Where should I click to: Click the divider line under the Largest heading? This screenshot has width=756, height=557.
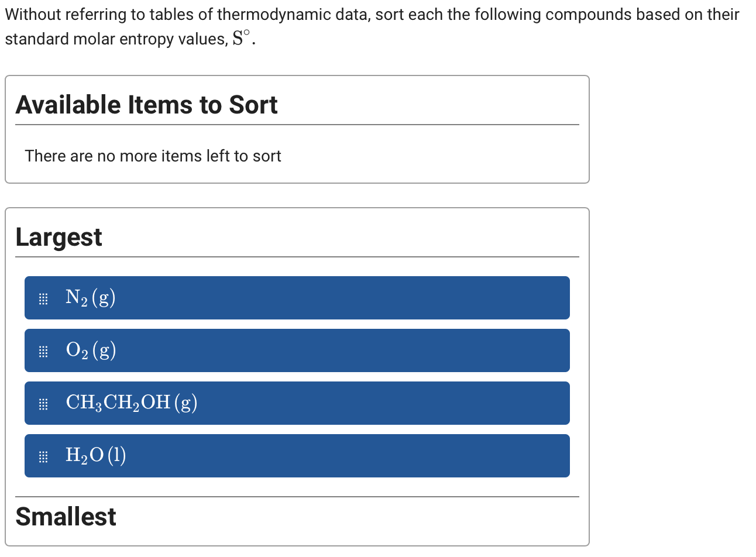(297, 257)
